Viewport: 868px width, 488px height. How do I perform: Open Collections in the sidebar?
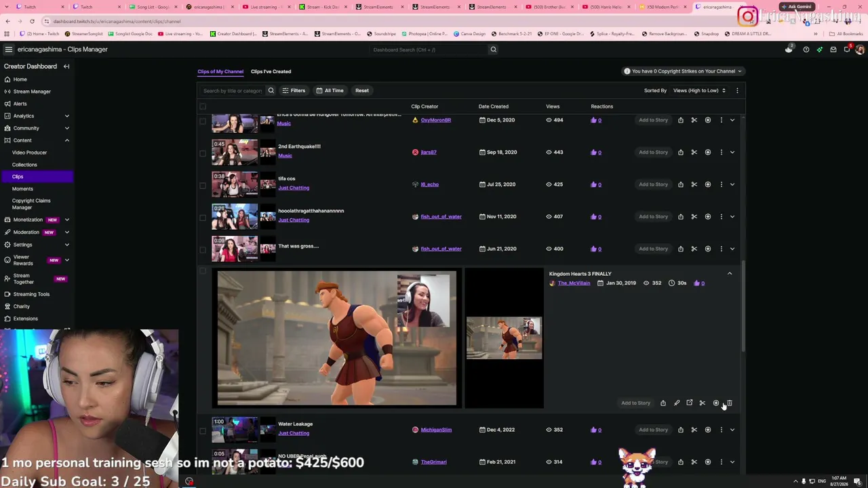(x=24, y=165)
